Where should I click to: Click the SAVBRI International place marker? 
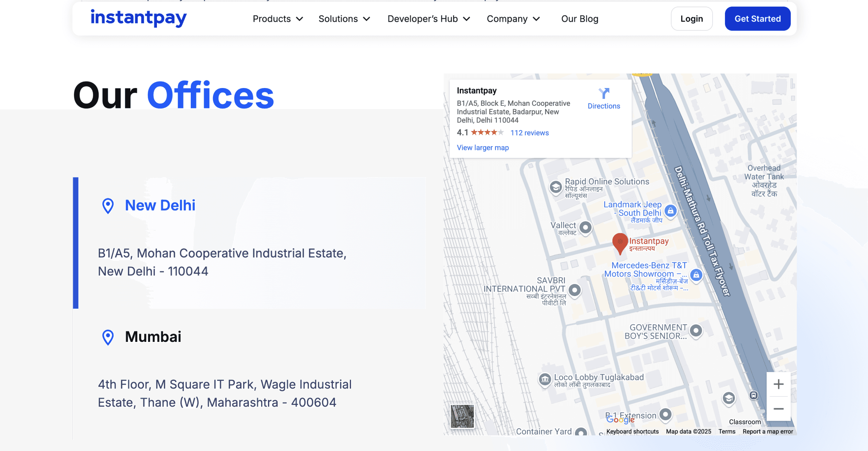[575, 290]
